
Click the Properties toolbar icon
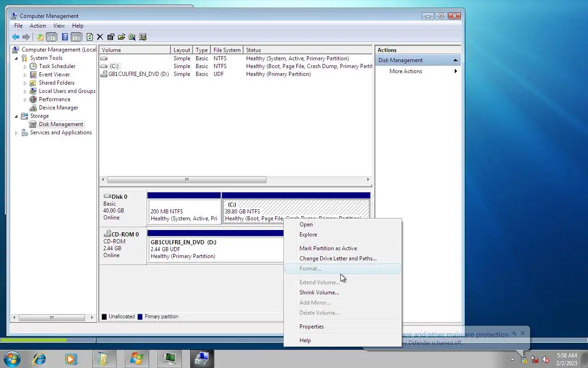pos(111,37)
